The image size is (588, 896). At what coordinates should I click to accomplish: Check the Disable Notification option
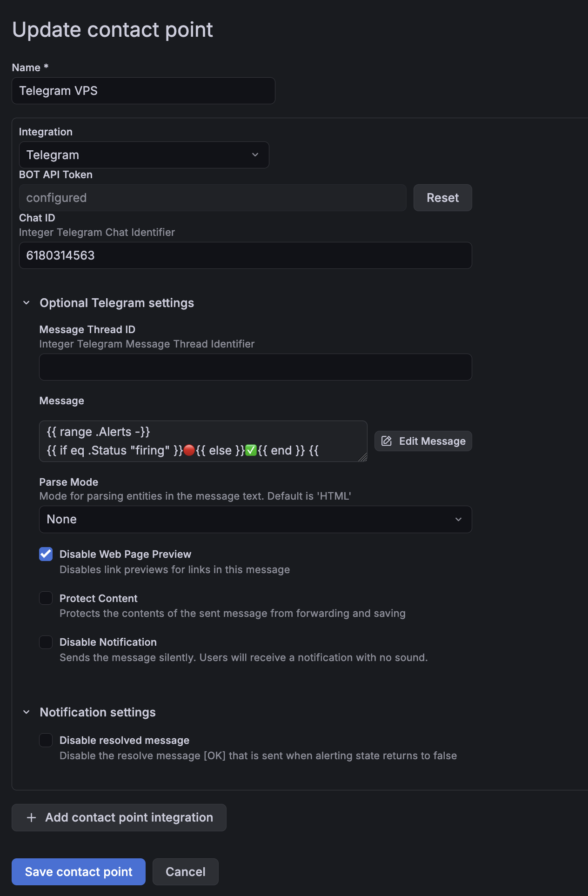click(46, 642)
